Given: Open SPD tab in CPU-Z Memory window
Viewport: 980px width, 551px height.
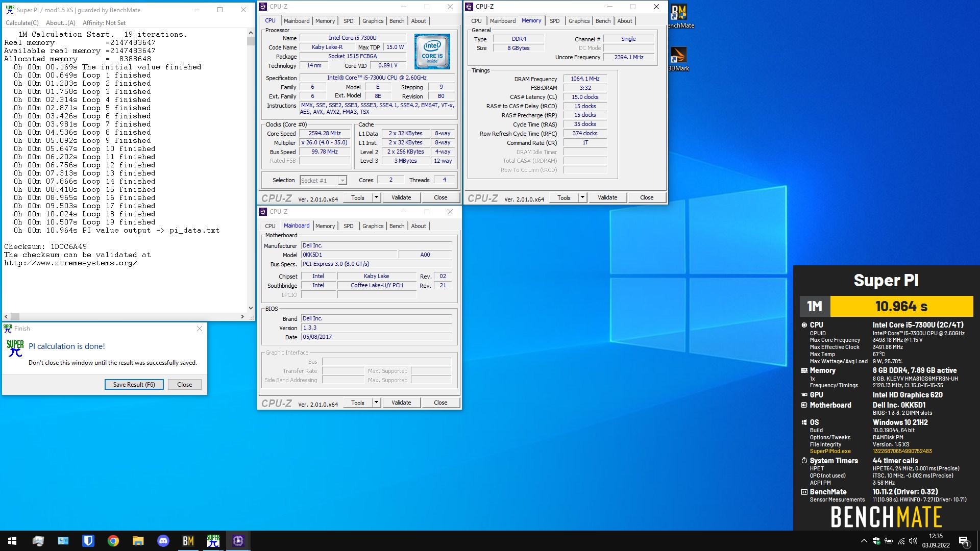Looking at the screenshot, I should pyautogui.click(x=554, y=21).
